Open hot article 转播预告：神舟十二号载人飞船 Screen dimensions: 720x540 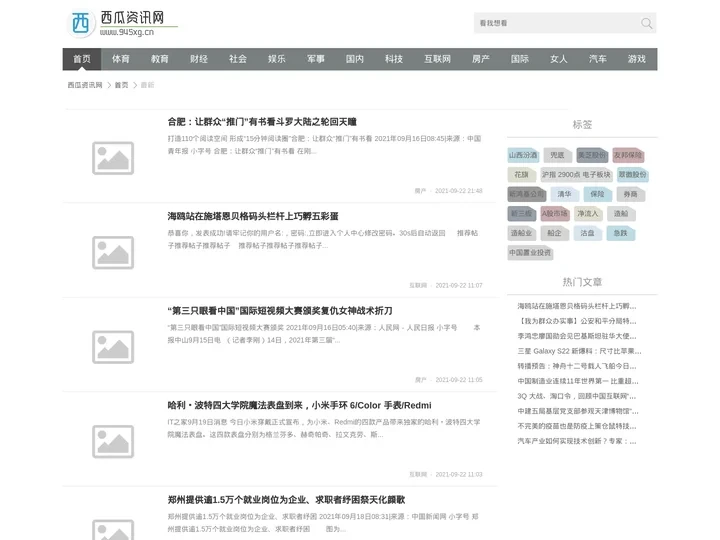click(577, 366)
